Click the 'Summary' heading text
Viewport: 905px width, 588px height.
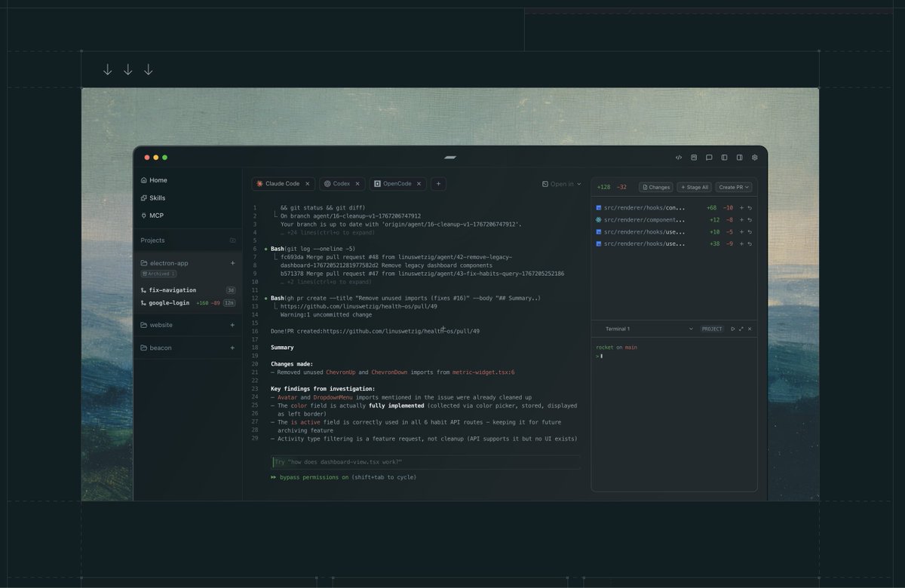click(x=282, y=348)
